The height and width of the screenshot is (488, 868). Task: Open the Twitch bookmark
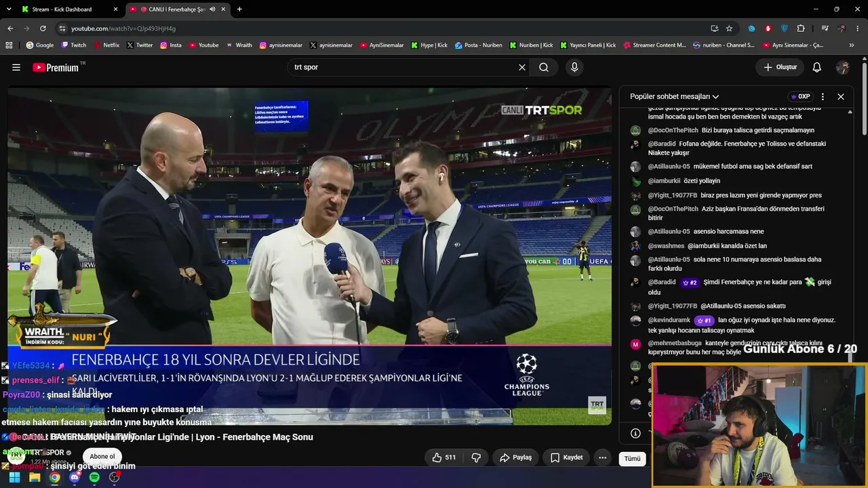tap(74, 45)
